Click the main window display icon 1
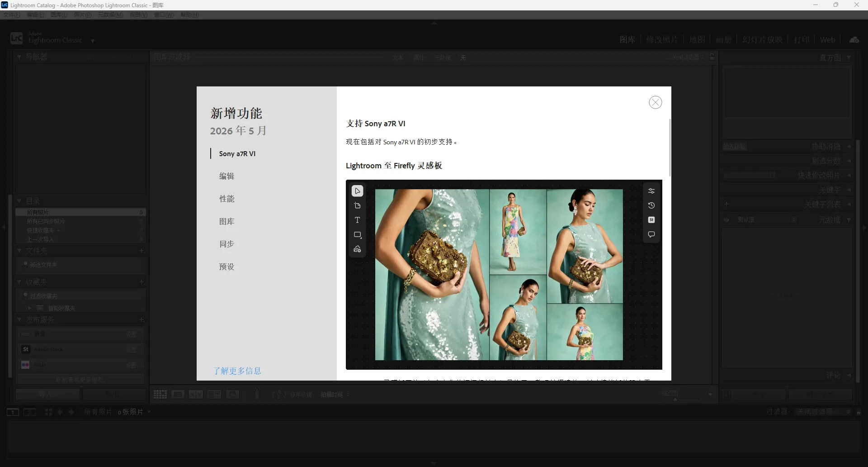 [13, 412]
